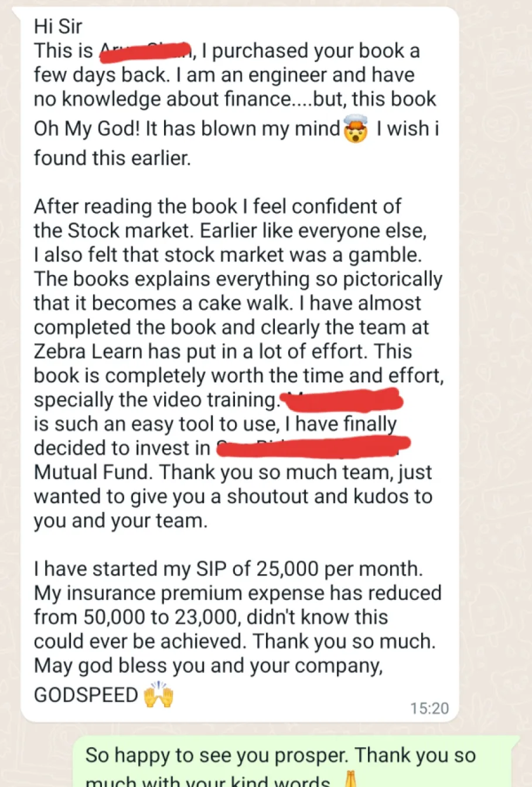Image resolution: width=532 pixels, height=787 pixels.
Task: Click the exploding head emoji
Action: click(356, 129)
